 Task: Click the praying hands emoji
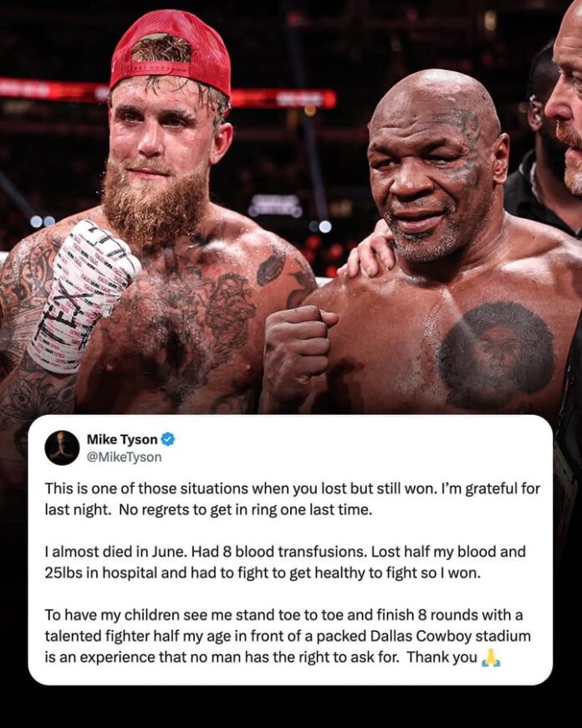tap(491, 658)
